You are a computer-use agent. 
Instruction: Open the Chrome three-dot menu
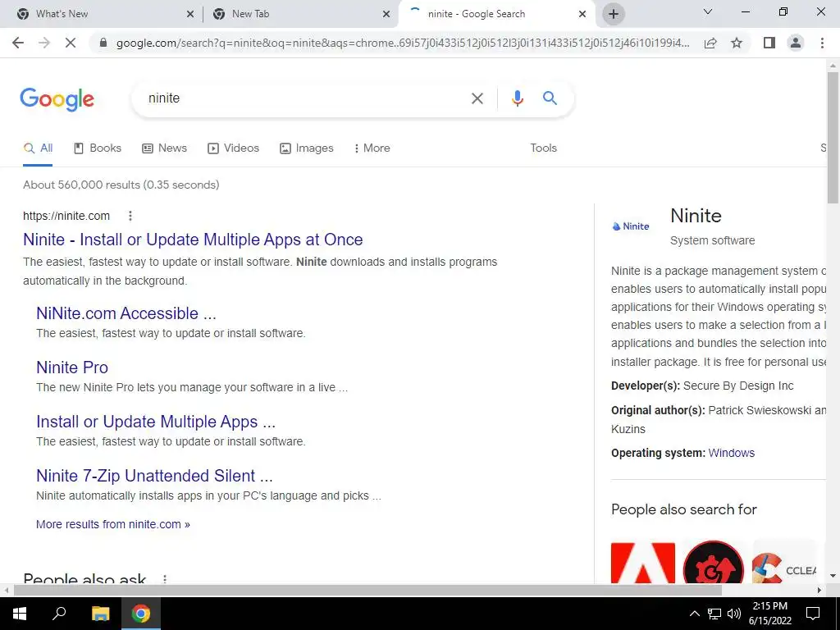[x=822, y=43]
